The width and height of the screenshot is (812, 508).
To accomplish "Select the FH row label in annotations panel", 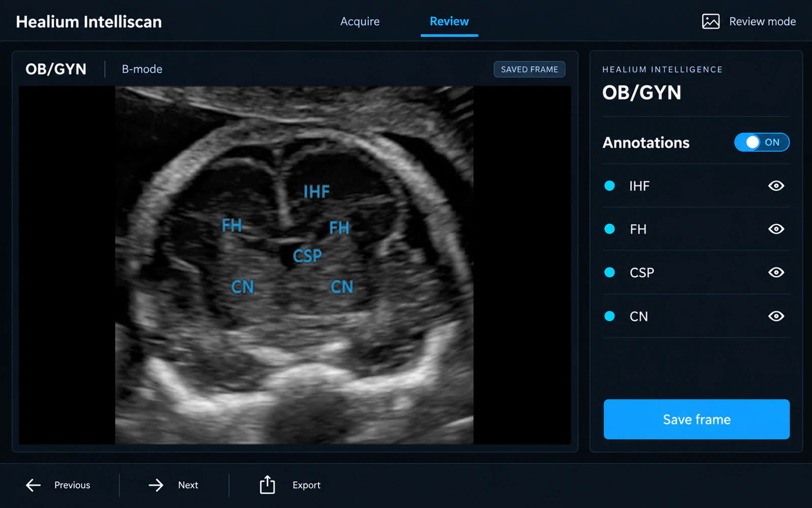I will [x=638, y=229].
